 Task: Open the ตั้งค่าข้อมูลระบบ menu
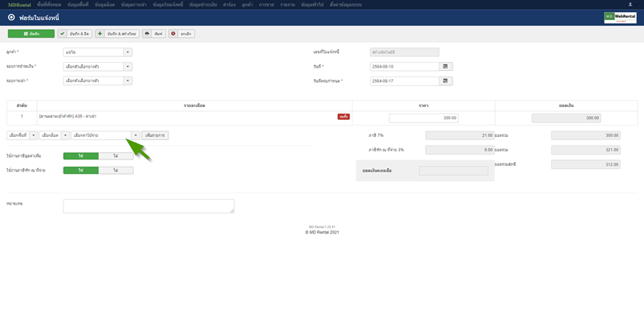click(345, 5)
